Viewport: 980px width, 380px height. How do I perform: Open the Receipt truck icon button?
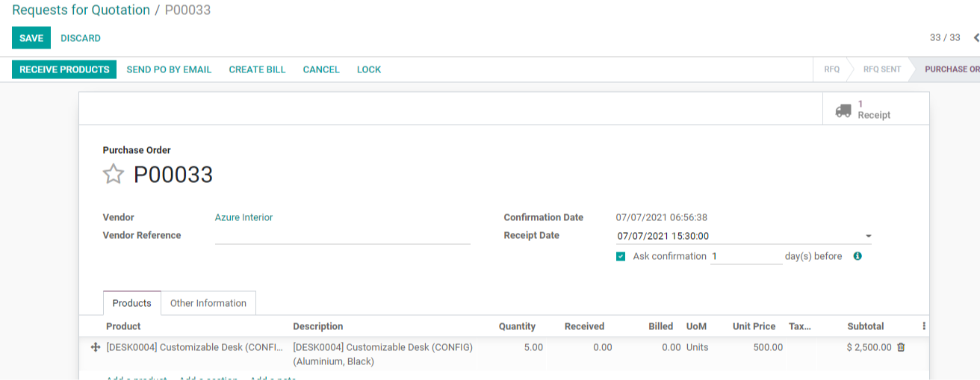coord(875,109)
